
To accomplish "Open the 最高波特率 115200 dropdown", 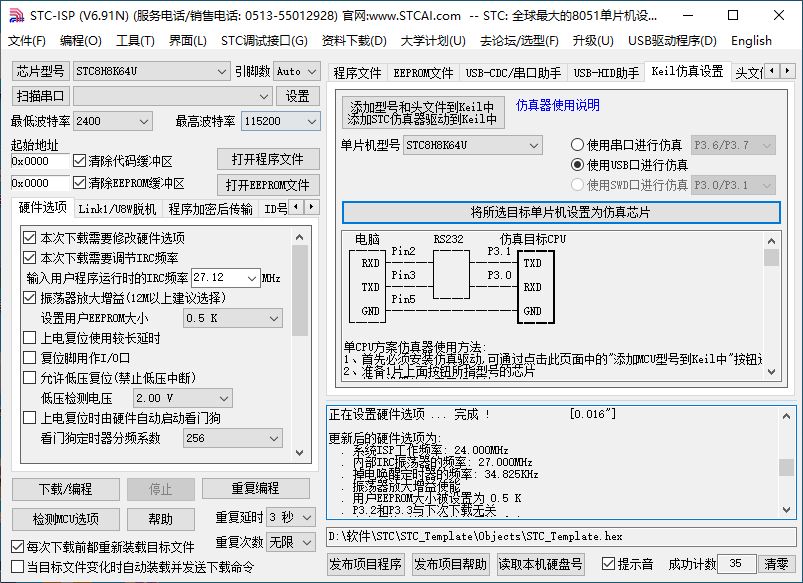I will (281, 121).
